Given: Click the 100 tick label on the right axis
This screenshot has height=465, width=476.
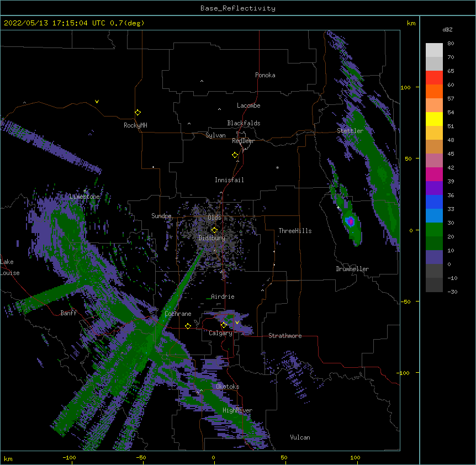Looking at the screenshot, I should point(406,87).
